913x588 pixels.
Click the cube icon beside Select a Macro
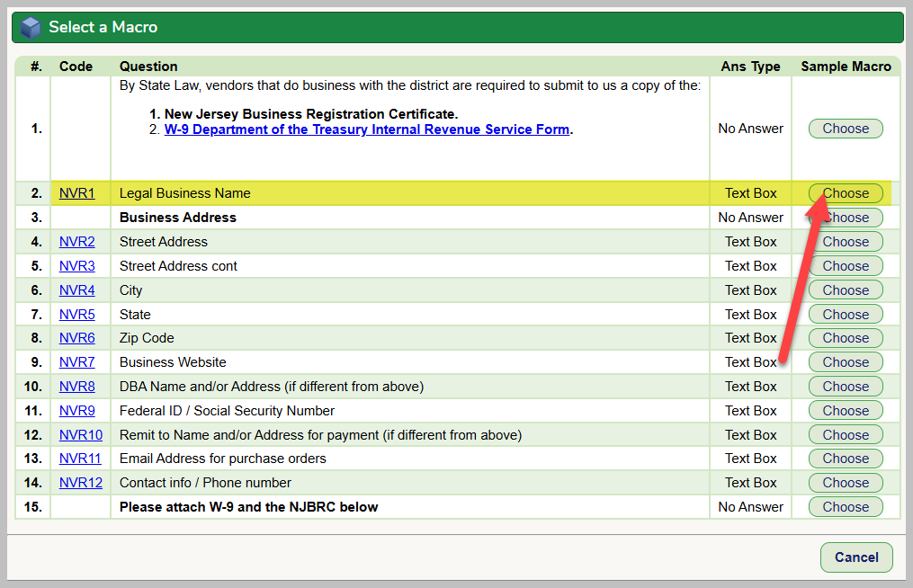(x=31, y=27)
